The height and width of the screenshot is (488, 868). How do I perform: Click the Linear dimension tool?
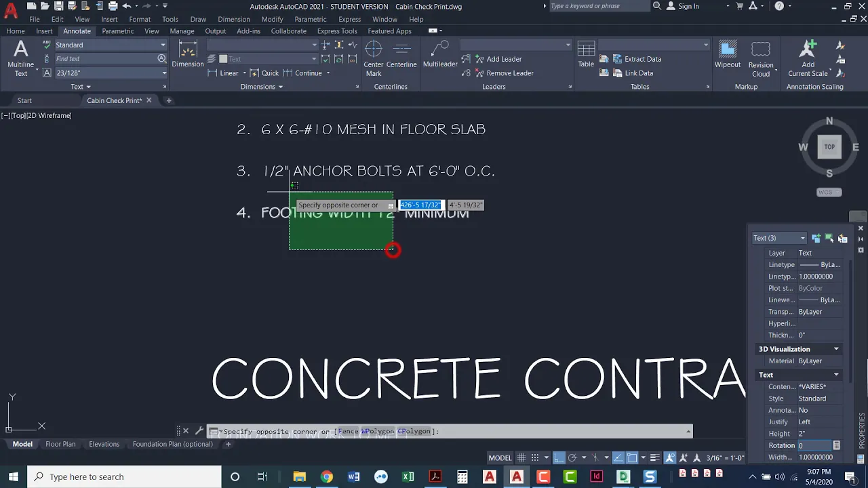pyautogui.click(x=224, y=73)
